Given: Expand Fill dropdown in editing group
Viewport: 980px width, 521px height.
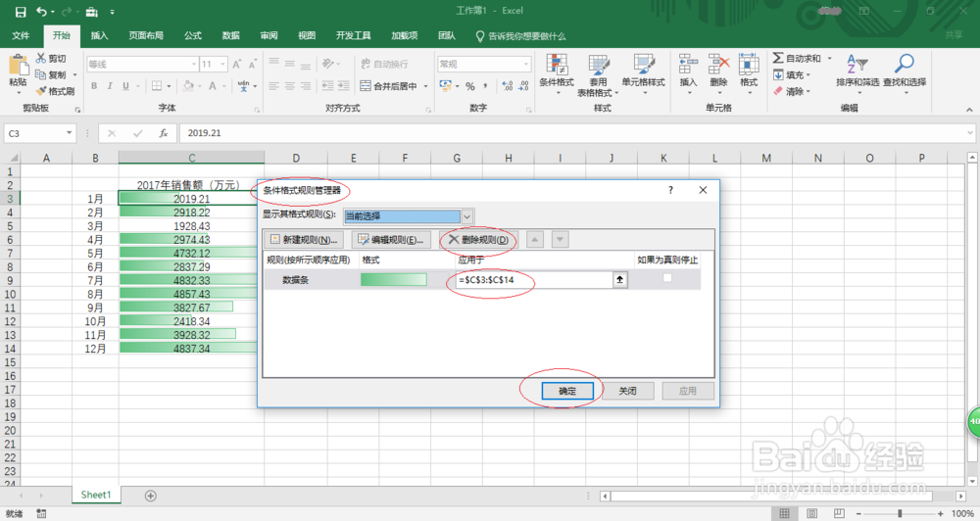Looking at the screenshot, I should tap(808, 75).
